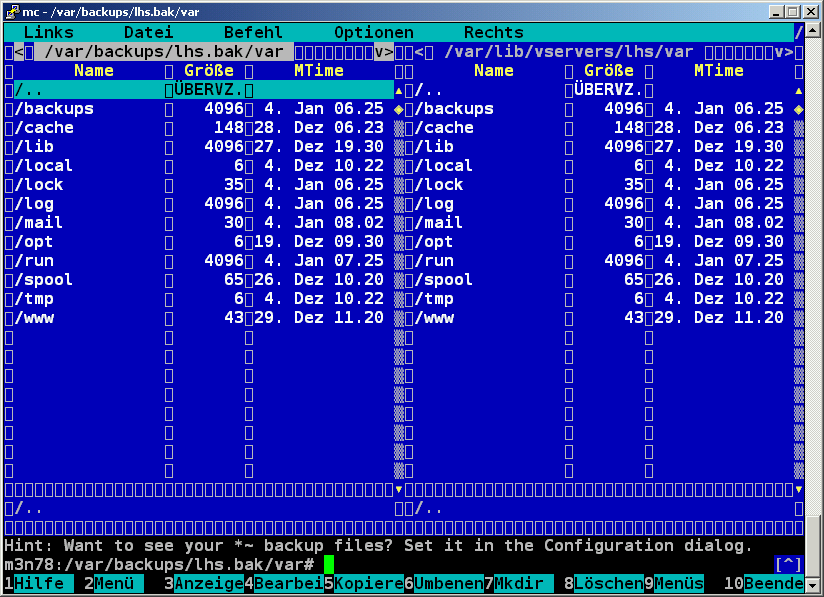The height and width of the screenshot is (597, 824).
Task: Click the shell command line prompt
Action: point(160,565)
